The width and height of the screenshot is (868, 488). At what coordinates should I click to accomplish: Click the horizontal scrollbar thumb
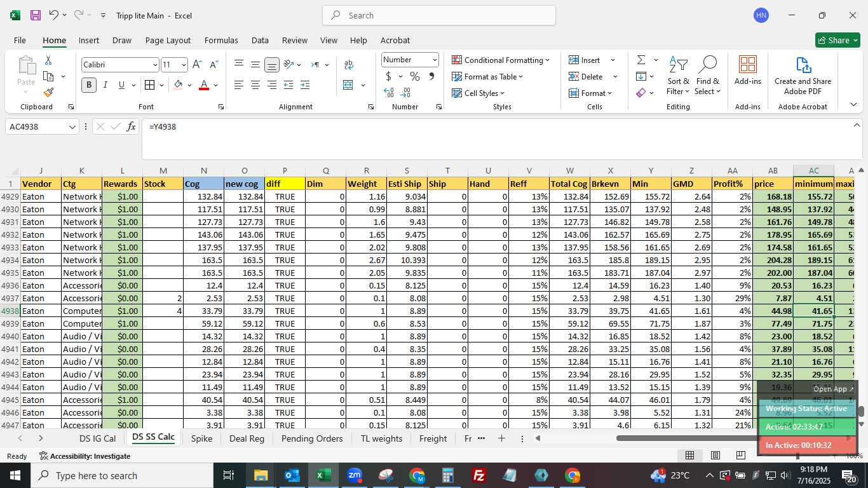click(686, 438)
